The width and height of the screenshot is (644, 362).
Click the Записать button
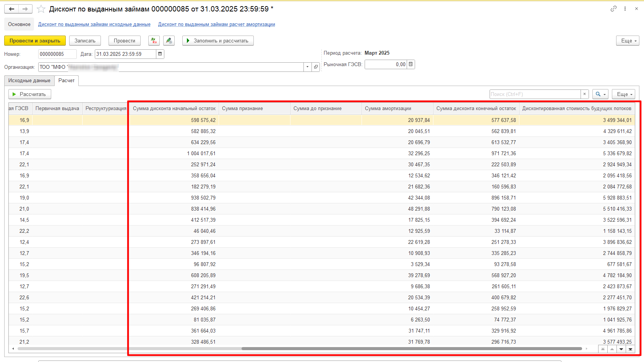[85, 41]
